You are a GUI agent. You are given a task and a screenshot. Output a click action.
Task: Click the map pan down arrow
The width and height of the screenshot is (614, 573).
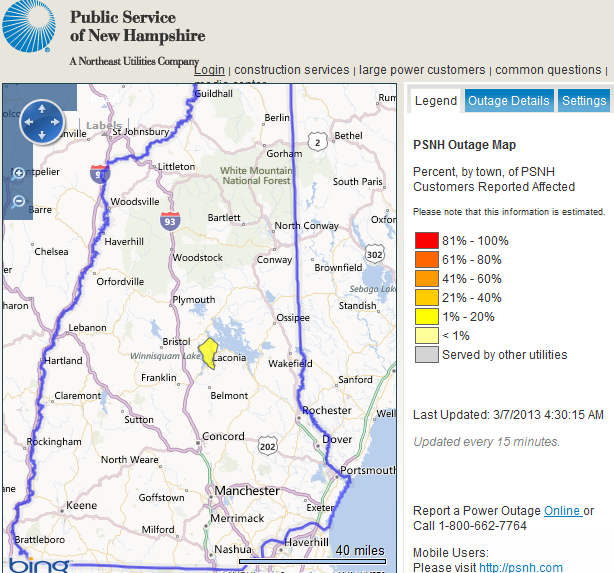pyautogui.click(x=42, y=136)
